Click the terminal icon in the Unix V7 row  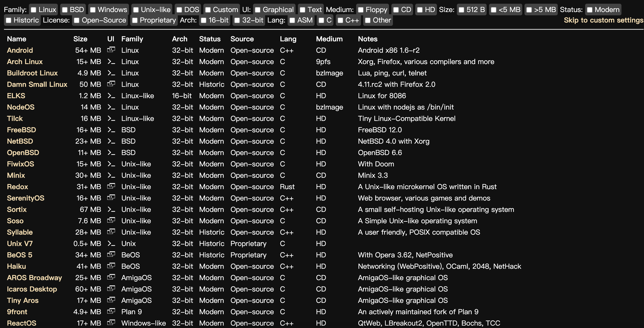click(x=111, y=243)
